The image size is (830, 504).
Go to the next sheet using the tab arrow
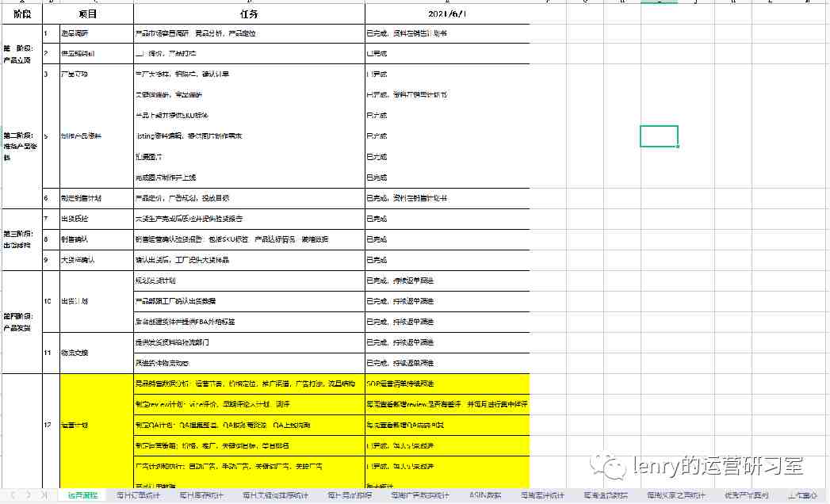coord(28,495)
